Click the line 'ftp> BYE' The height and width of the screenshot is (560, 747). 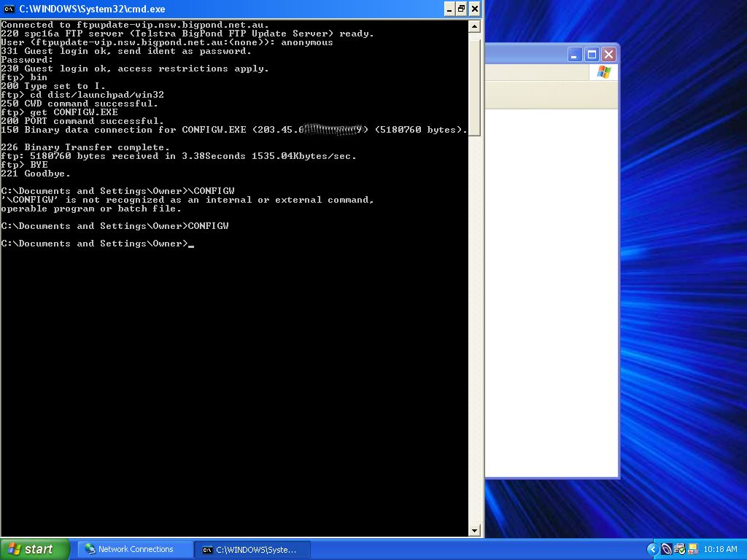(x=24, y=165)
